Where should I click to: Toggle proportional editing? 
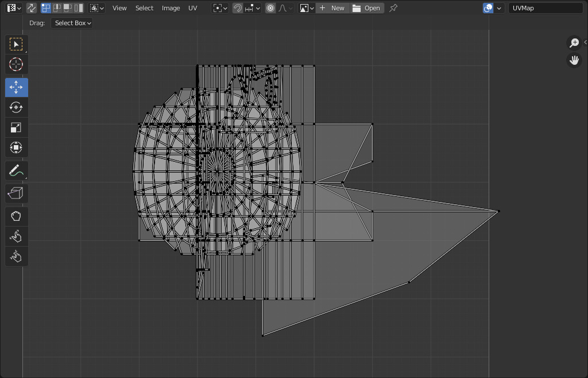(x=270, y=8)
